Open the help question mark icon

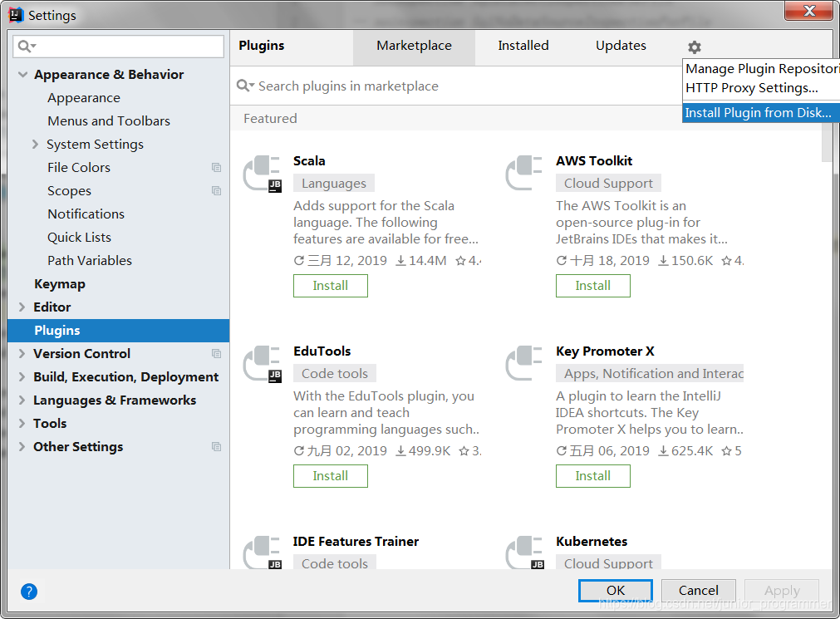coord(29,592)
